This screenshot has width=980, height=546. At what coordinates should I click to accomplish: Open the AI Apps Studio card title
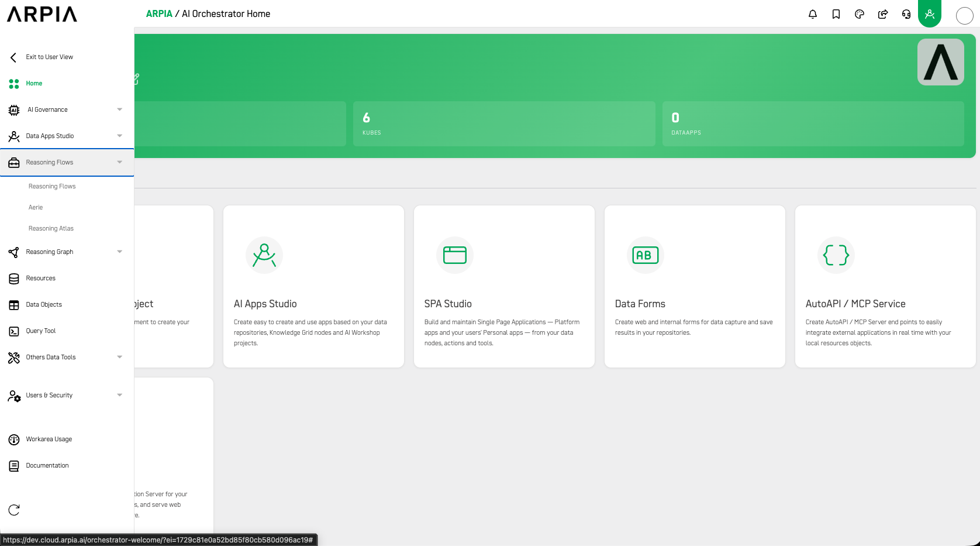point(265,304)
